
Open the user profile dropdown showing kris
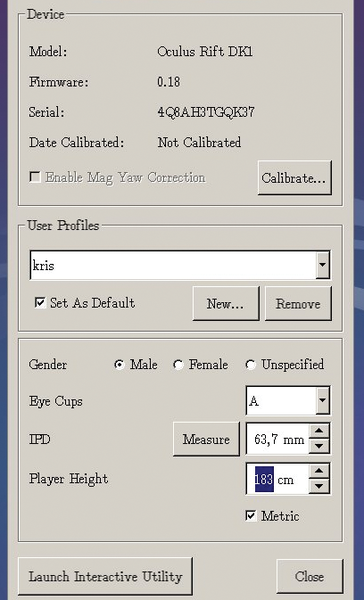click(180, 265)
